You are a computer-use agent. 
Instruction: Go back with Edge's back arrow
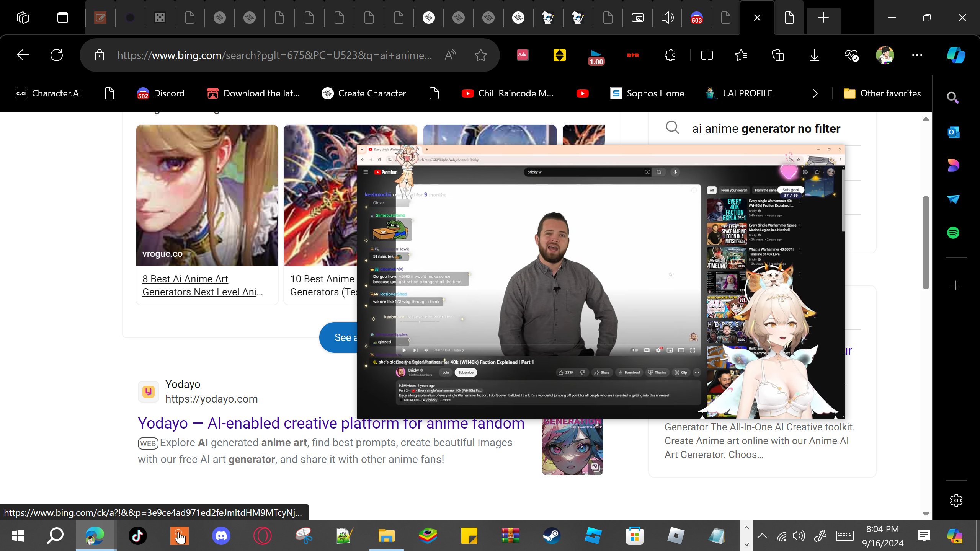(23, 55)
